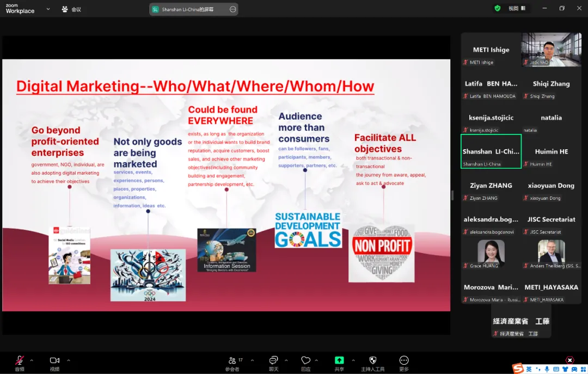Select Latifa BEN HAMOUDA participant tile
This screenshot has height=374, width=588.
[491, 84]
